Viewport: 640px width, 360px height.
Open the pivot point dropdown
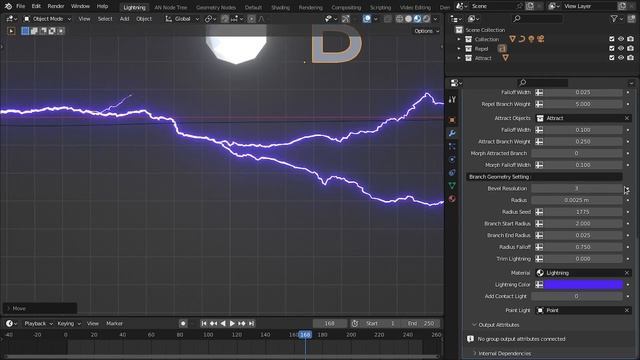(x=211, y=19)
